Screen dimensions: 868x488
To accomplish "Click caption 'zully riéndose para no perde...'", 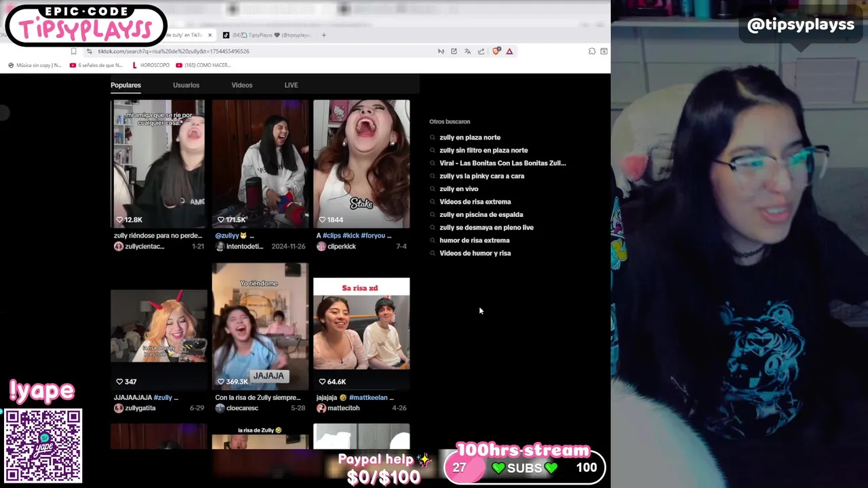I will [157, 235].
